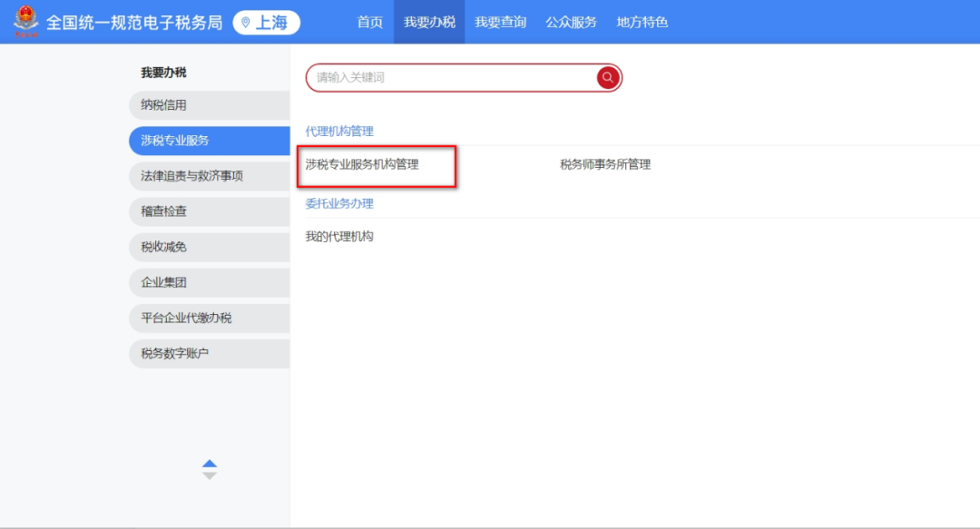The height and width of the screenshot is (529, 980).
Task: Select 企业集团 from the sidebar list
Action: [x=209, y=282]
